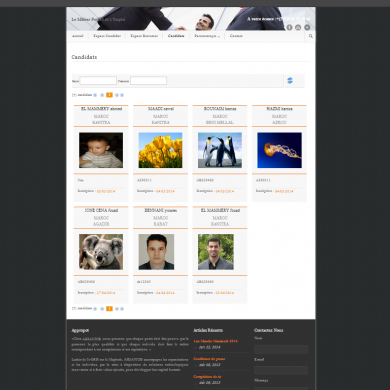390x390 pixels.
Task: Open the yellow tulips candidate photo
Action: pyautogui.click(x=160, y=150)
